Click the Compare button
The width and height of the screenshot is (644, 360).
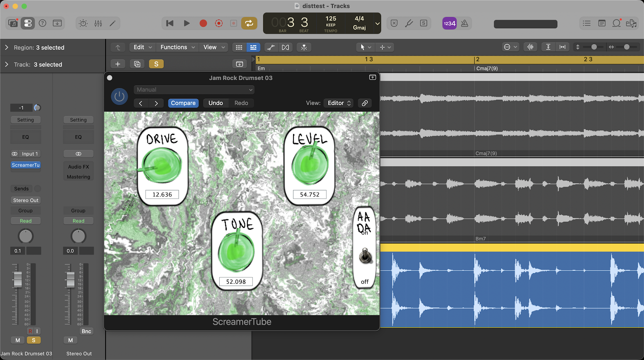click(183, 103)
